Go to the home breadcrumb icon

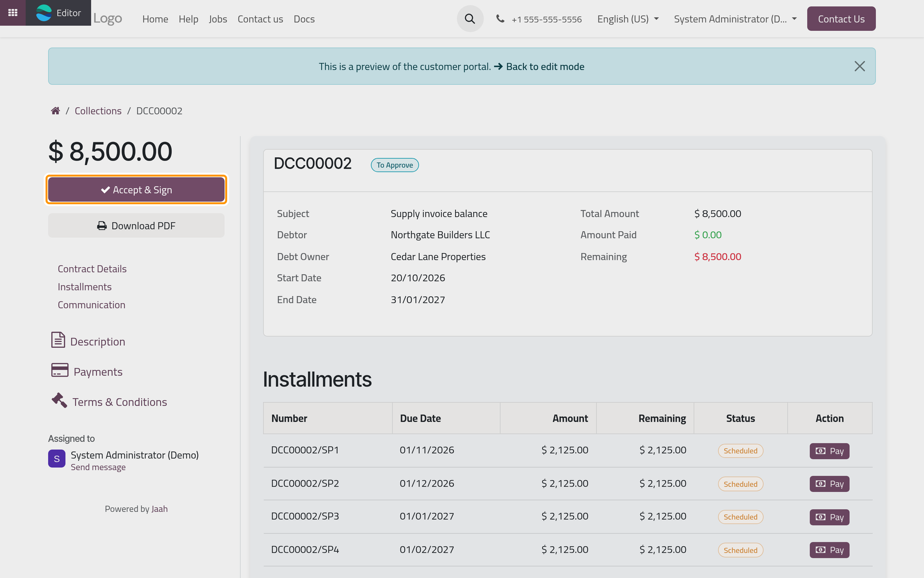coord(55,111)
